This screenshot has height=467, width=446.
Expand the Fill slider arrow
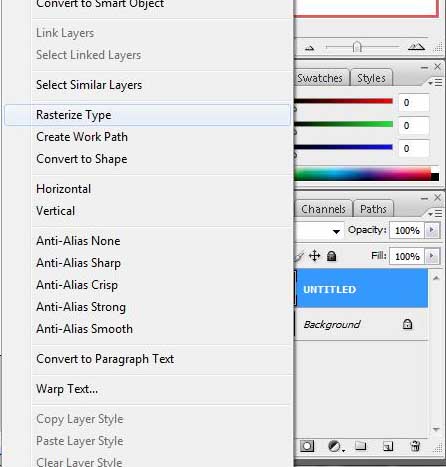coord(432,256)
